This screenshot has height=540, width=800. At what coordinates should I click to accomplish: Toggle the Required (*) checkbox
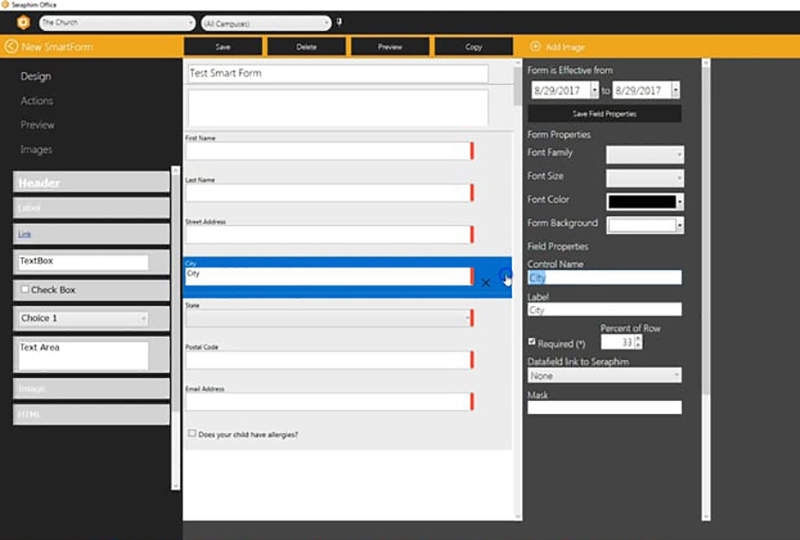pyautogui.click(x=532, y=342)
